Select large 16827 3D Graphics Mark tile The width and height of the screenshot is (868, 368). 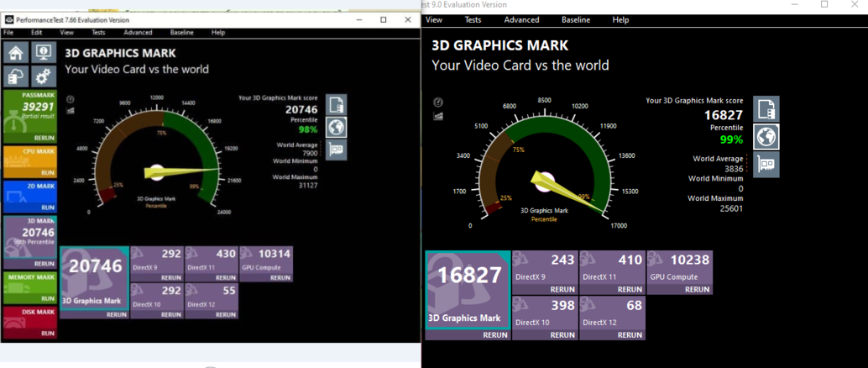coord(468,291)
